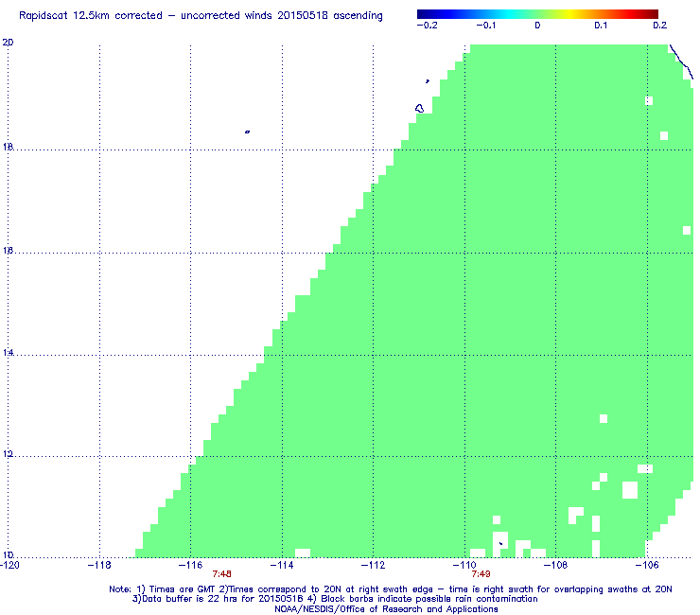Image resolution: width=700 pixels, height=615 pixels.
Task: Click the 12 latitude axis label
Action: point(8,454)
